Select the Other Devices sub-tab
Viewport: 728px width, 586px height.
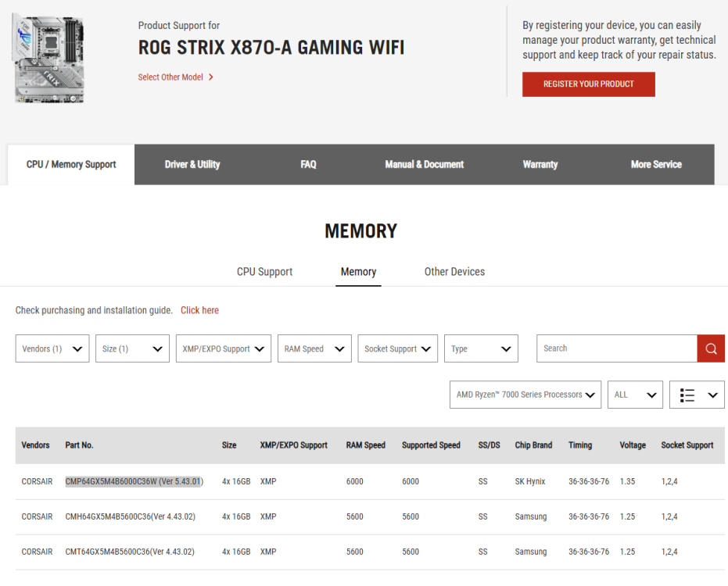pos(454,272)
